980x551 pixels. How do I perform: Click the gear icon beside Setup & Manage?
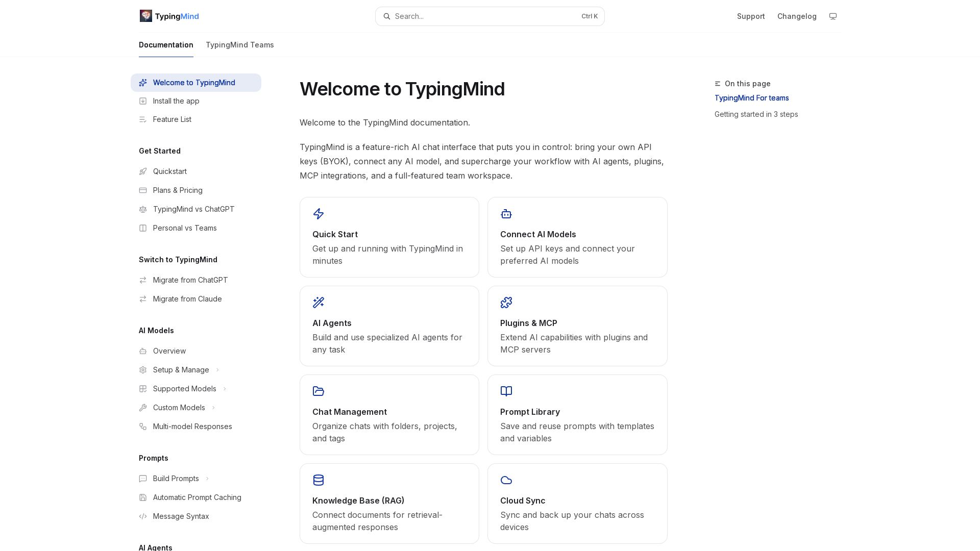[x=143, y=370]
